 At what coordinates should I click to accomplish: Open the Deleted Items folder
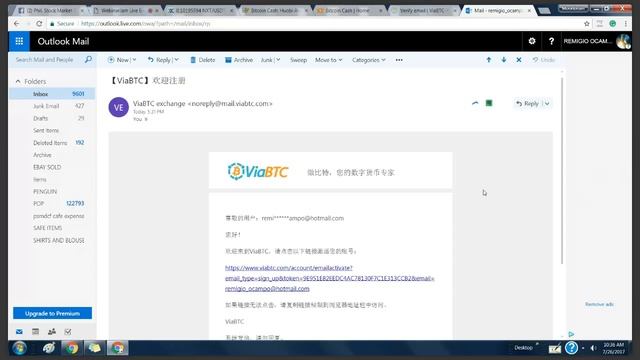pos(52,143)
